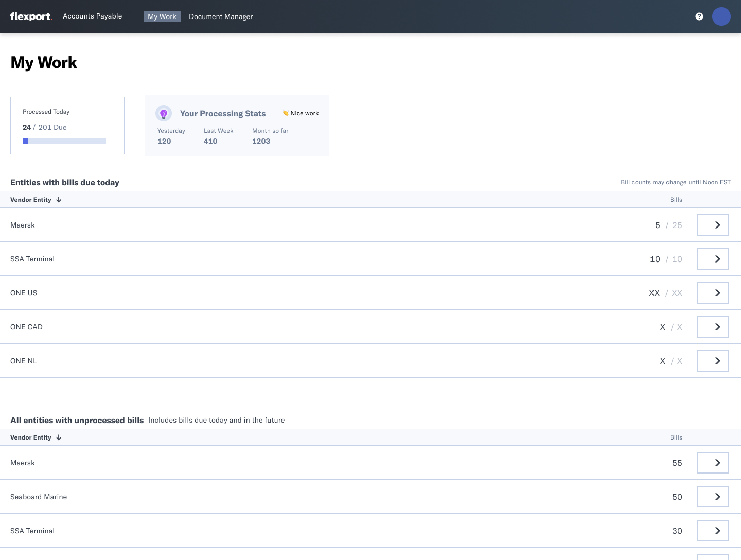The height and width of the screenshot is (560, 741).
Task: Select the ONE US entity row
Action: coord(370,293)
